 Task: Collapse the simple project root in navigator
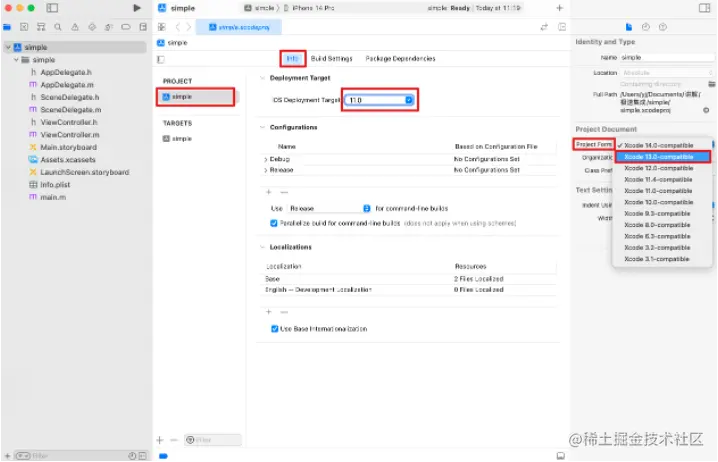(x=8, y=47)
